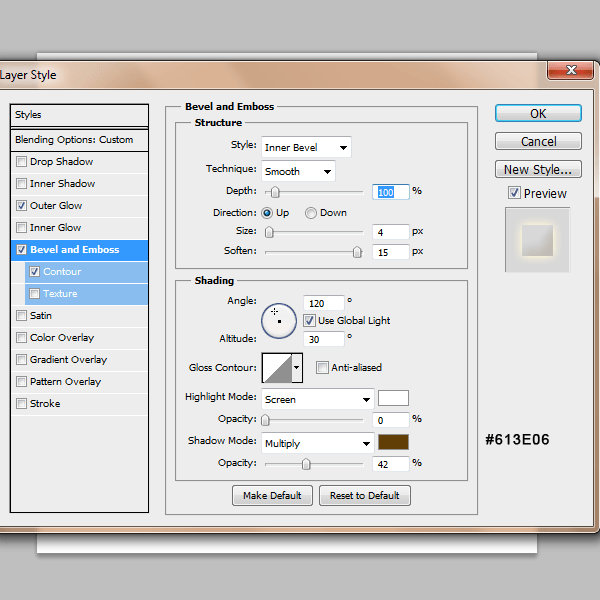Click the Cancel button
Viewport: 600px width, 600px height.
[x=538, y=141]
